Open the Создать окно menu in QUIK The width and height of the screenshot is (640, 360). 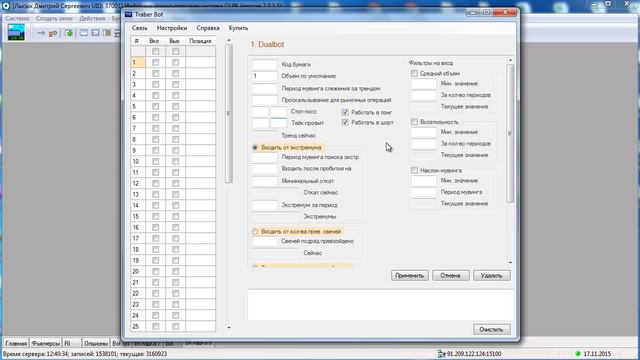(x=54, y=19)
